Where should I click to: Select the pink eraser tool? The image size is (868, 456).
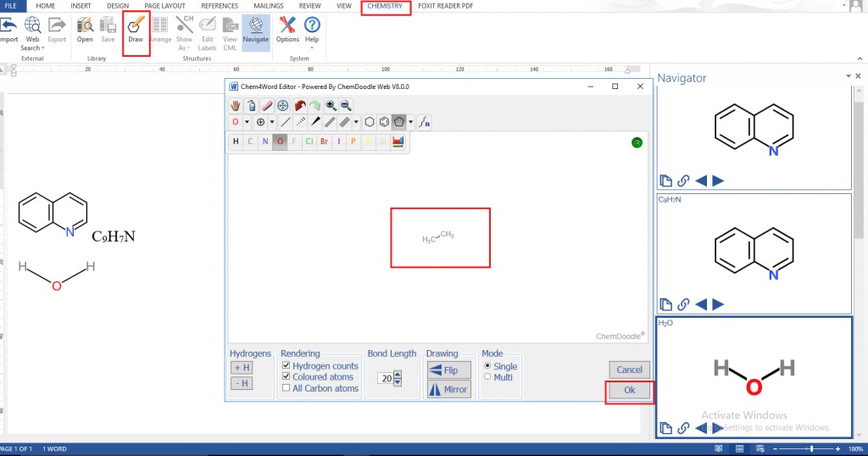click(267, 105)
